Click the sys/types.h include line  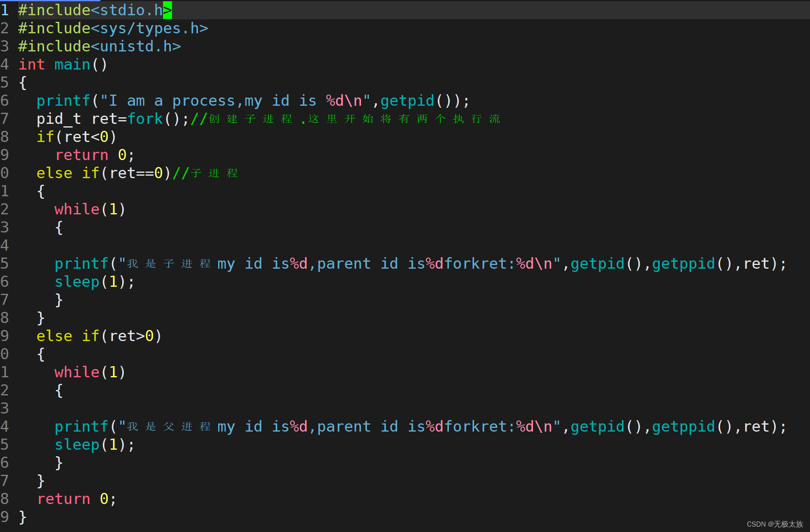tap(113, 28)
